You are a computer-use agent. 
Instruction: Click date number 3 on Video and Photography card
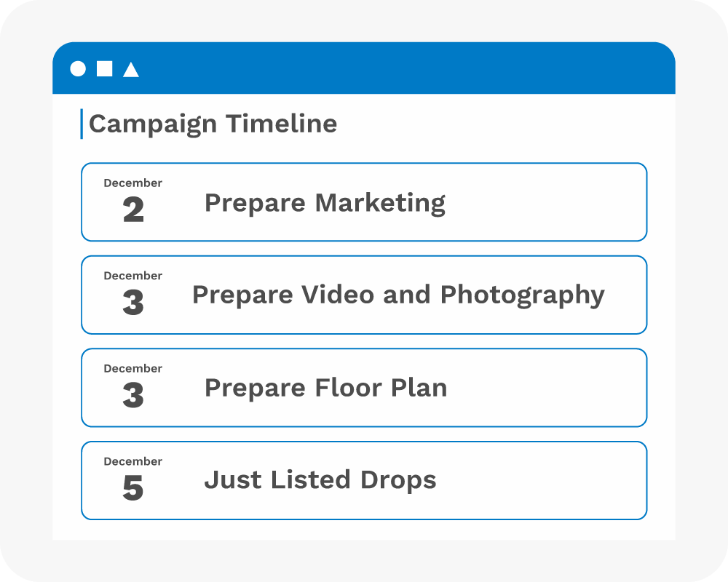tap(133, 303)
